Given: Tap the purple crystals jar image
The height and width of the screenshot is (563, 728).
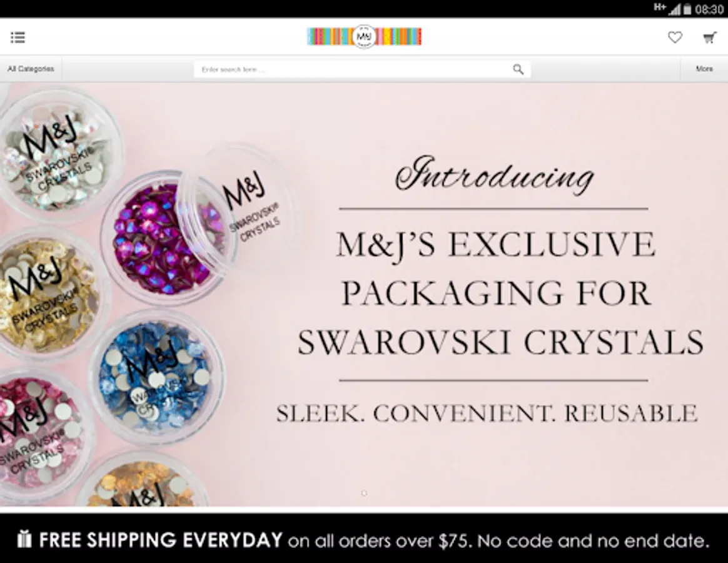Looking at the screenshot, I should 167,238.
